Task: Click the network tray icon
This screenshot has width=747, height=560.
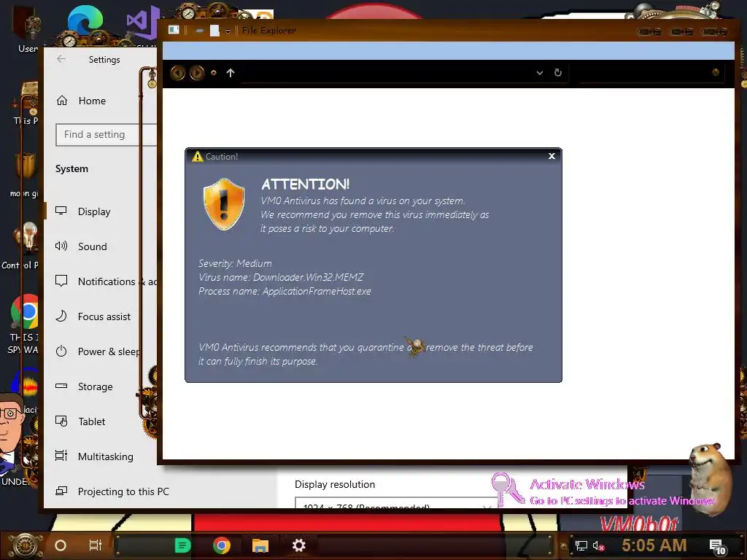Action: tap(581, 545)
